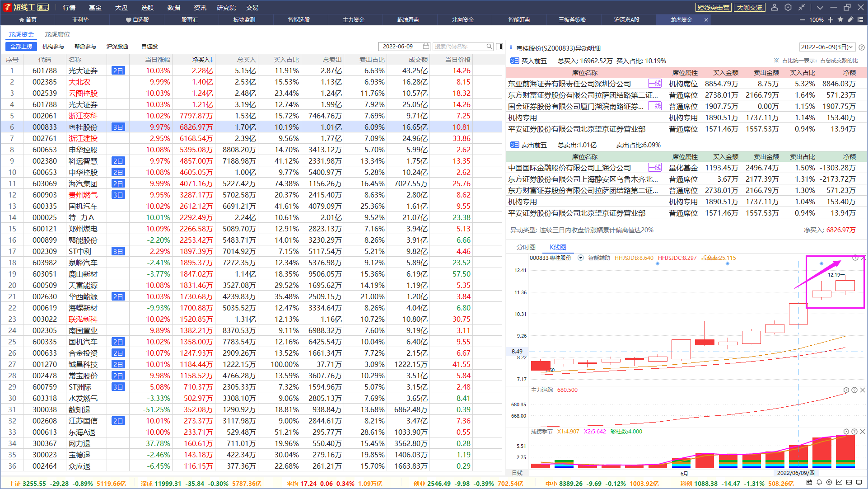Click the 创业 index in status bar
The width and height of the screenshot is (868, 489).
point(420,484)
